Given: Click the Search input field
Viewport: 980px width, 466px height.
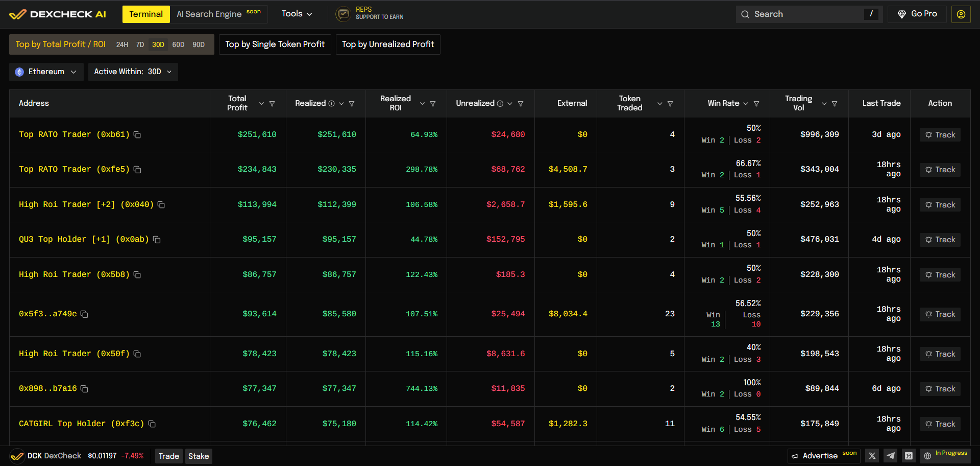Looking at the screenshot, I should 806,14.
